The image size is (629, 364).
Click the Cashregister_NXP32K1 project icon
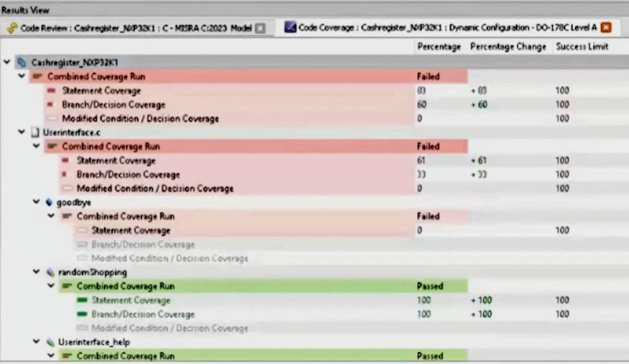click(22, 62)
